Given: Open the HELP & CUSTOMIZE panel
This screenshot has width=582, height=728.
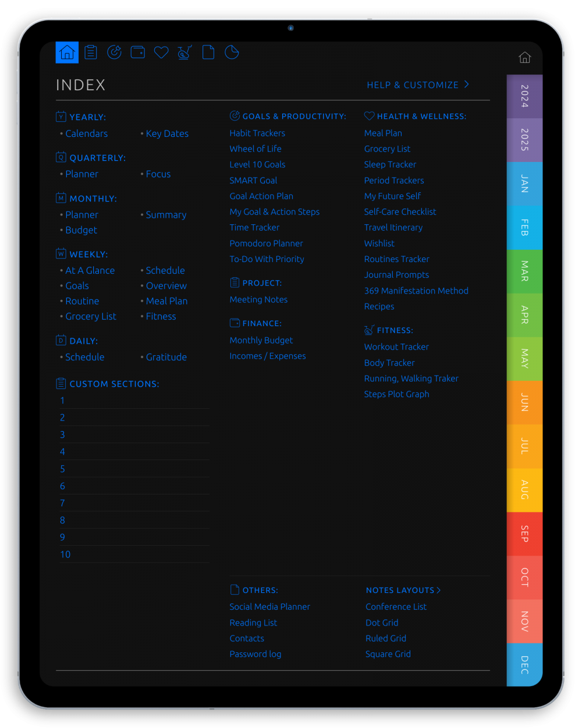Looking at the screenshot, I should pos(418,85).
